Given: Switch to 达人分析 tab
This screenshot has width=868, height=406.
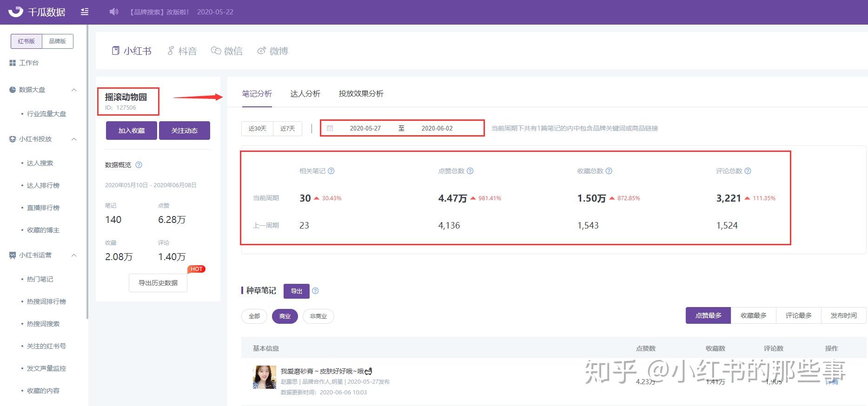Looking at the screenshot, I should point(305,94).
